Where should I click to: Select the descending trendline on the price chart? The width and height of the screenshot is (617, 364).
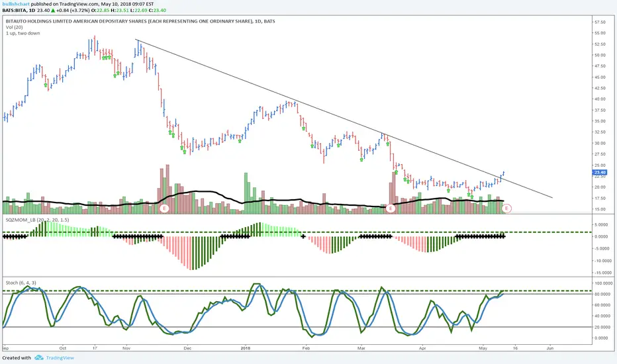(x=344, y=118)
